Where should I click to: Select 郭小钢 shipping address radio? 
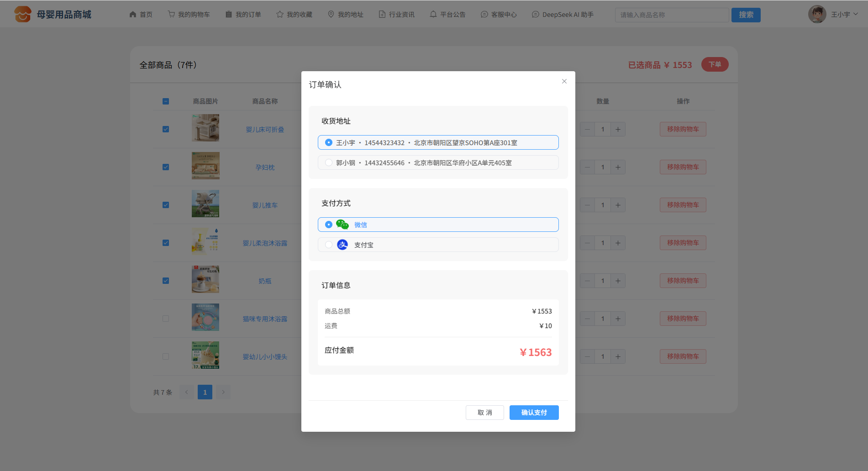(x=328, y=162)
